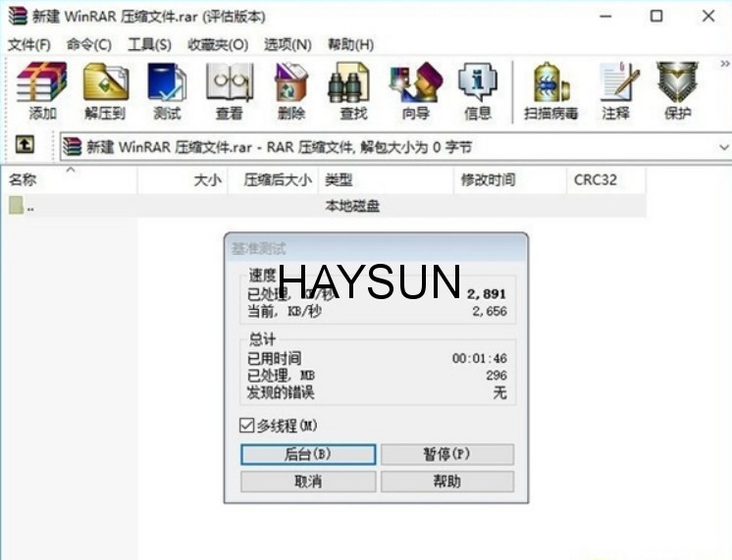Click the archive path address field
Image resolution: width=732 pixels, height=560 pixels.
pos(394,147)
